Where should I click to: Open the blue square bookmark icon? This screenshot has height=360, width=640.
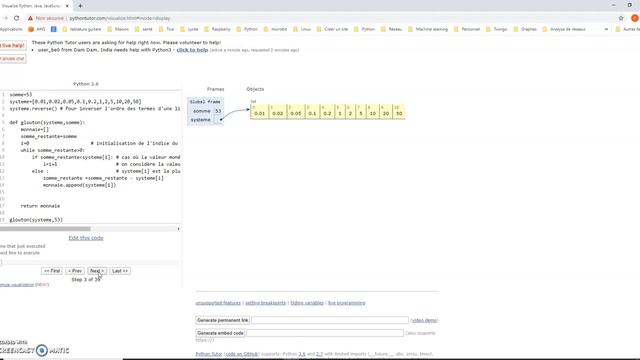(x=53, y=29)
